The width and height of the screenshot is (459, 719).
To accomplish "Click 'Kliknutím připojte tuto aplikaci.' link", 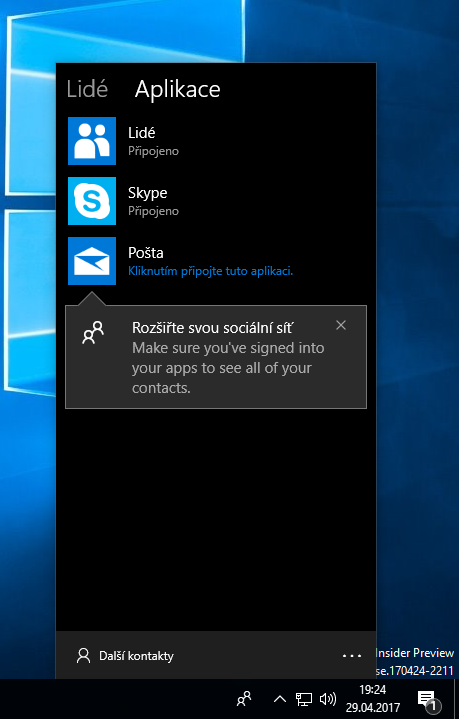I will pyautogui.click(x=210, y=271).
